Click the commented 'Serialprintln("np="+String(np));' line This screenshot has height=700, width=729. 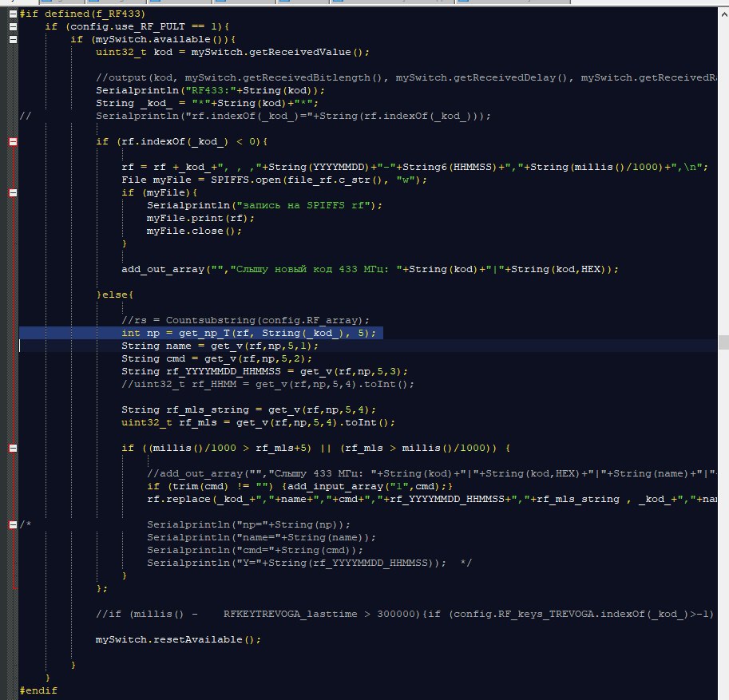coord(249,524)
